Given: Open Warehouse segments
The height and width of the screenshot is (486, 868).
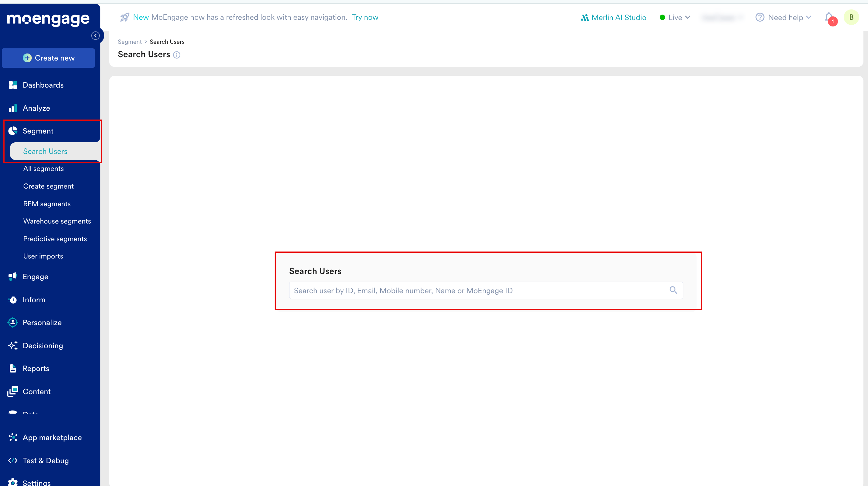Looking at the screenshot, I should click(x=57, y=221).
